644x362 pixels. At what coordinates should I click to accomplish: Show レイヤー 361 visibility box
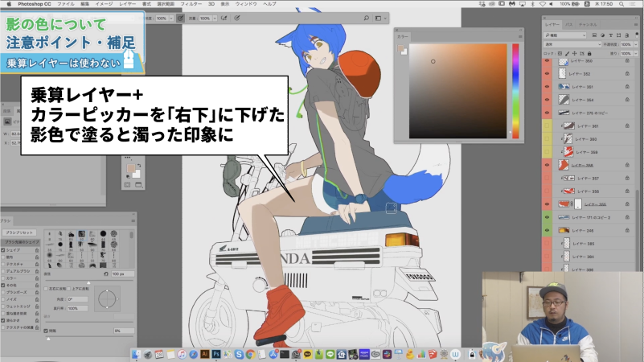click(x=547, y=125)
